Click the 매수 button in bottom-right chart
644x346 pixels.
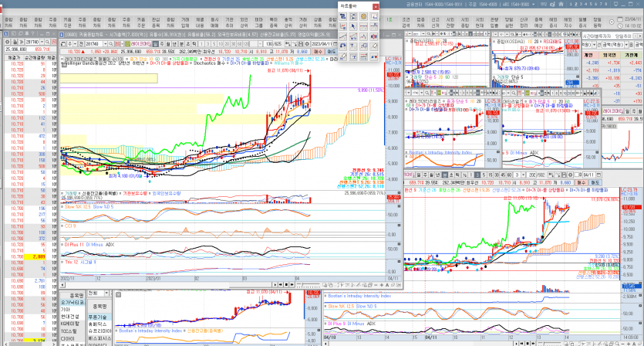pyautogui.click(x=582, y=182)
